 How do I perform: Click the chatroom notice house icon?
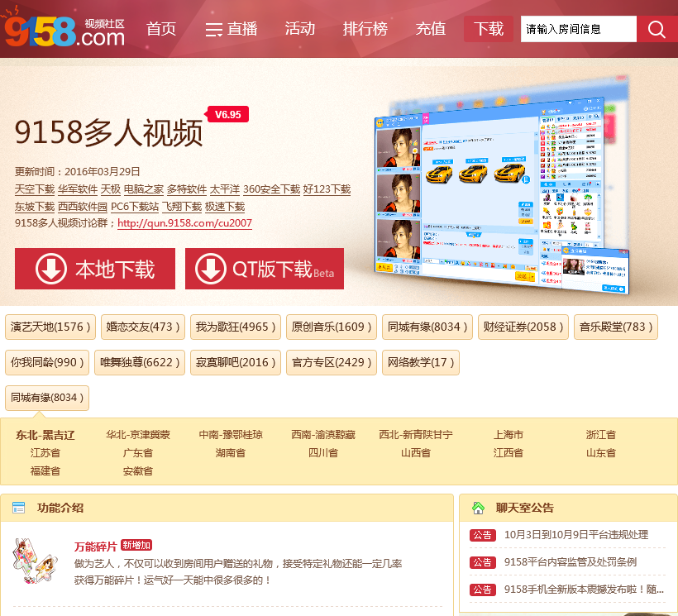(478, 508)
